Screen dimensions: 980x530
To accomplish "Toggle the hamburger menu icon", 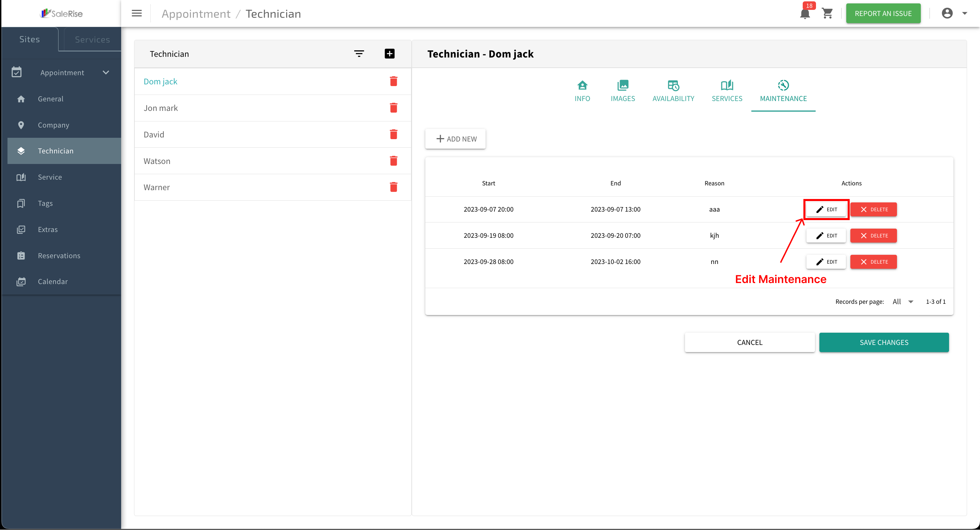I will click(136, 14).
